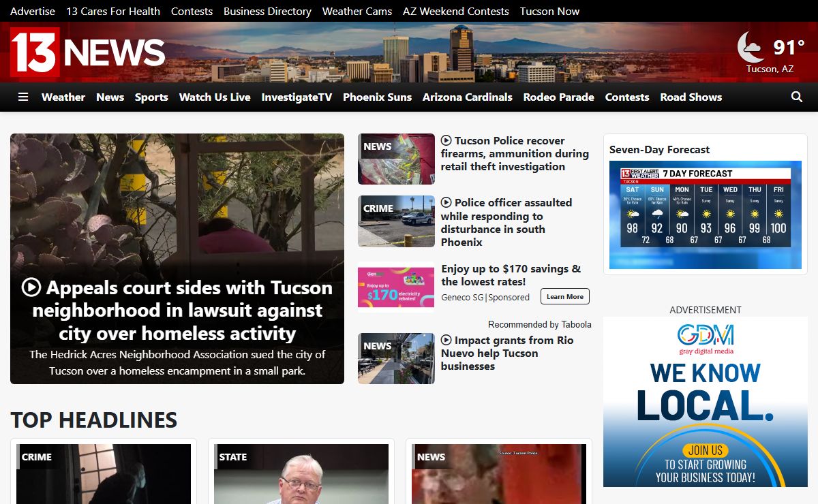Play the Appeals court headline video icon
This screenshot has height=504, width=818.
click(x=31, y=287)
